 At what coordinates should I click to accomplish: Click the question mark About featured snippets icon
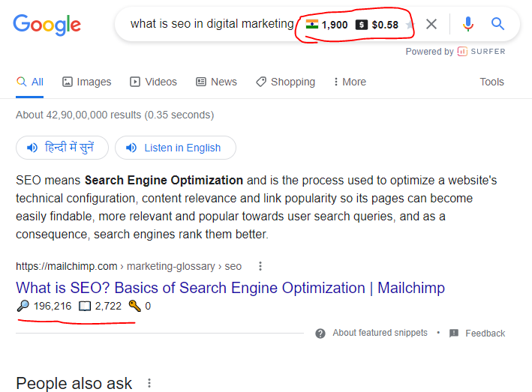tap(321, 333)
